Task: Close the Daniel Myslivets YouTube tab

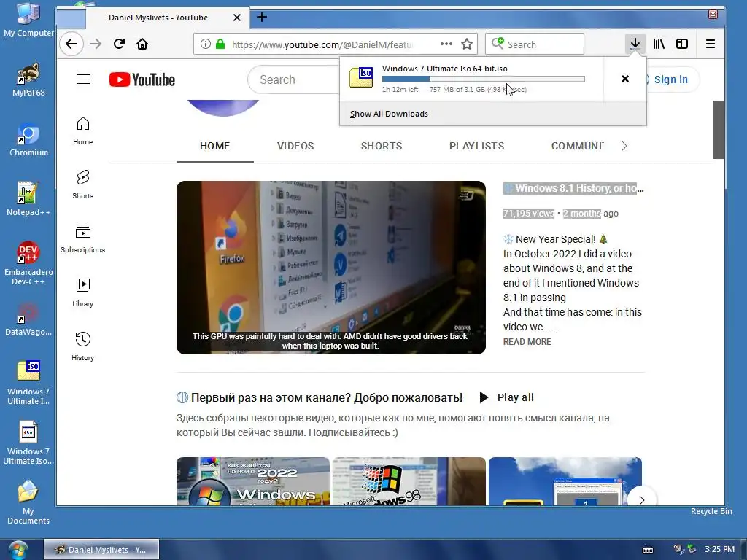Action: click(237, 17)
